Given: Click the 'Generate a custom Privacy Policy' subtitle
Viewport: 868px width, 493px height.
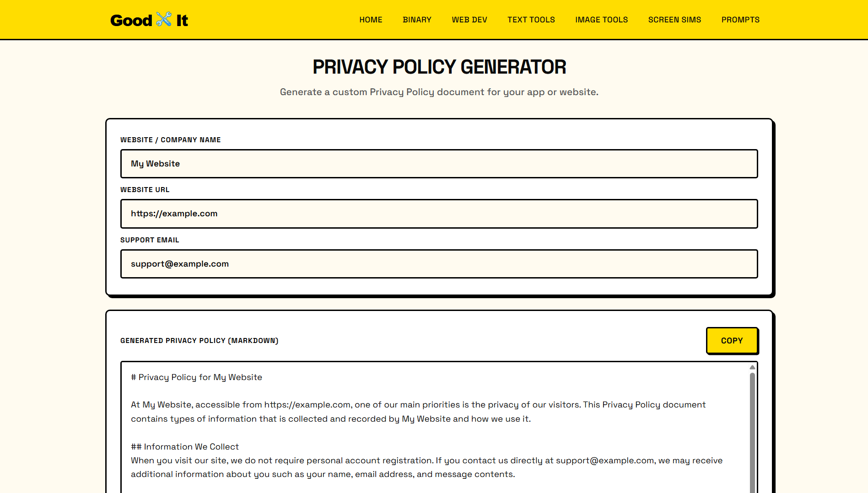Looking at the screenshot, I should click(x=439, y=92).
